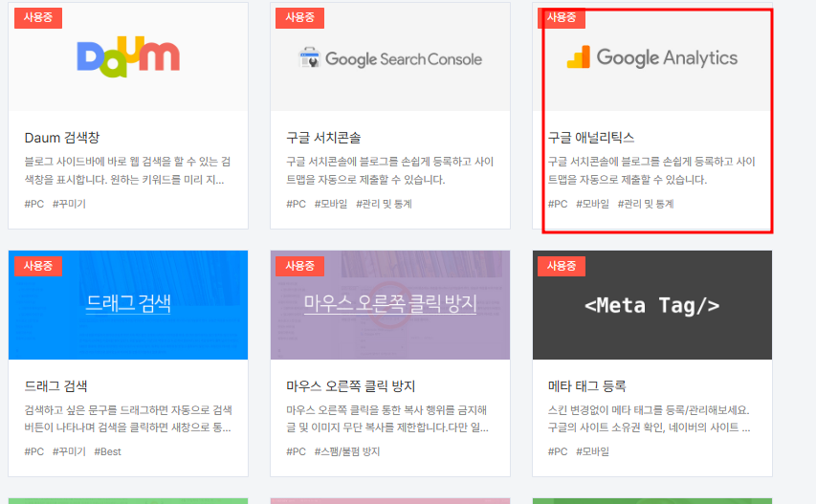Click the 사용중 badge on 마우스 오른쪽 클릭 방지 card
816x504 pixels.
[x=299, y=266]
